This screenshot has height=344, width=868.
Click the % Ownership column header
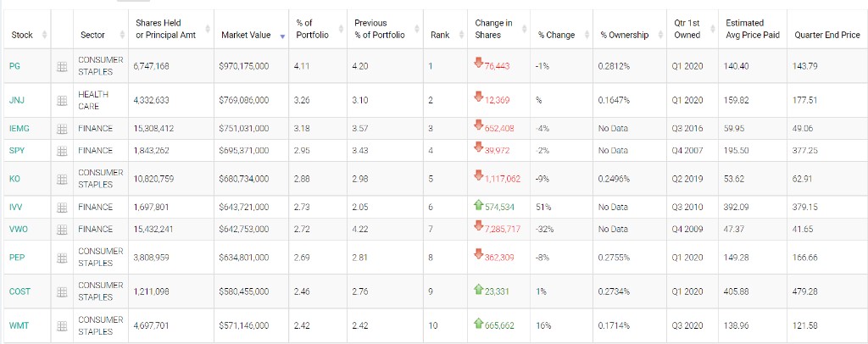click(624, 35)
